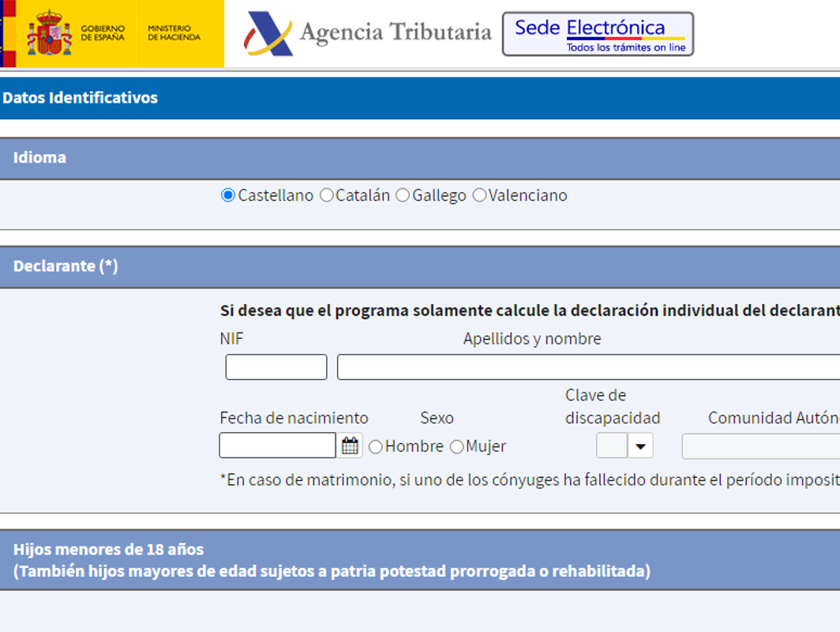The height and width of the screenshot is (632, 840).
Task: Click the Spanish coat of arms emblem
Action: coord(50,32)
